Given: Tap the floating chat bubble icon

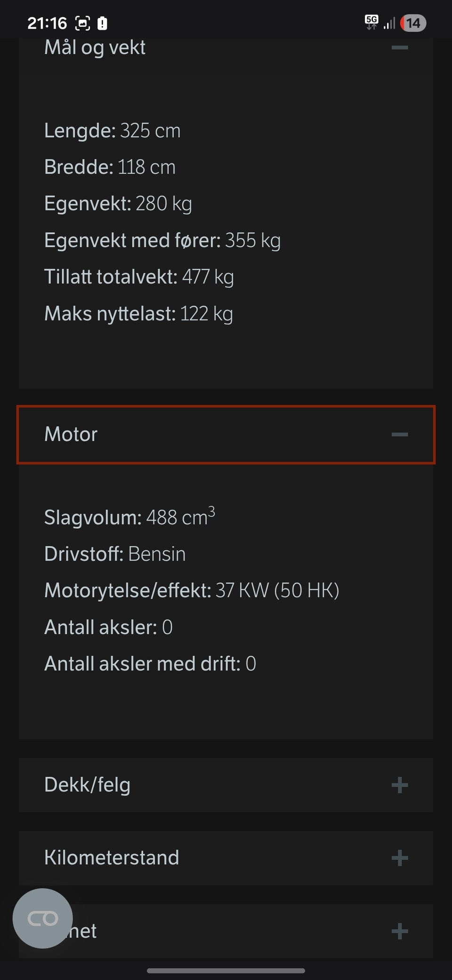Looking at the screenshot, I should point(43,918).
